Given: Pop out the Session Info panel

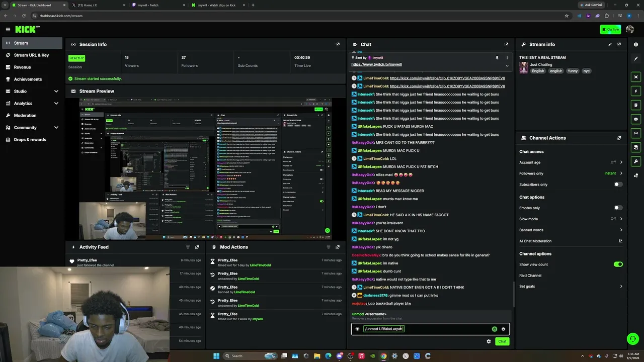Looking at the screenshot, I should coord(338,44).
